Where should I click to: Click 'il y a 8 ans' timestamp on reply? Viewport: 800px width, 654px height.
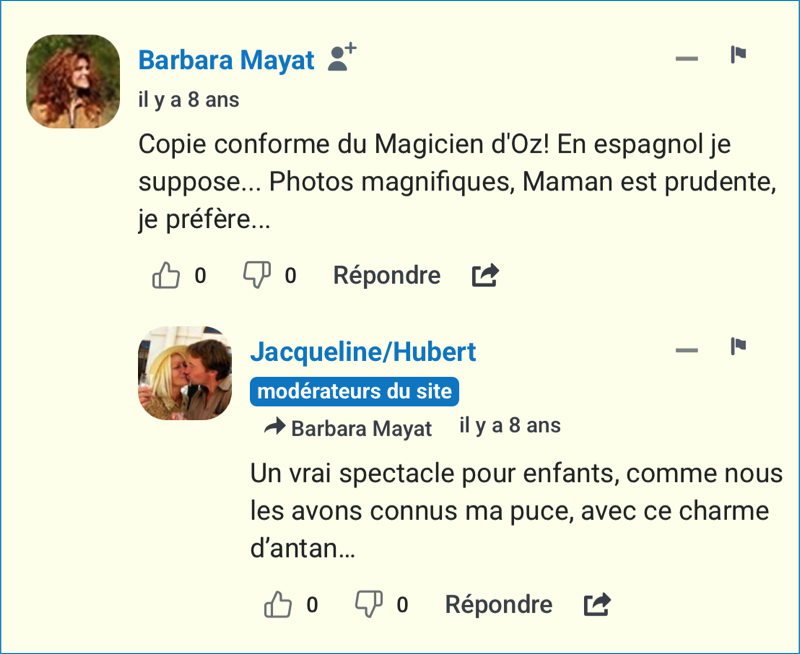510,426
